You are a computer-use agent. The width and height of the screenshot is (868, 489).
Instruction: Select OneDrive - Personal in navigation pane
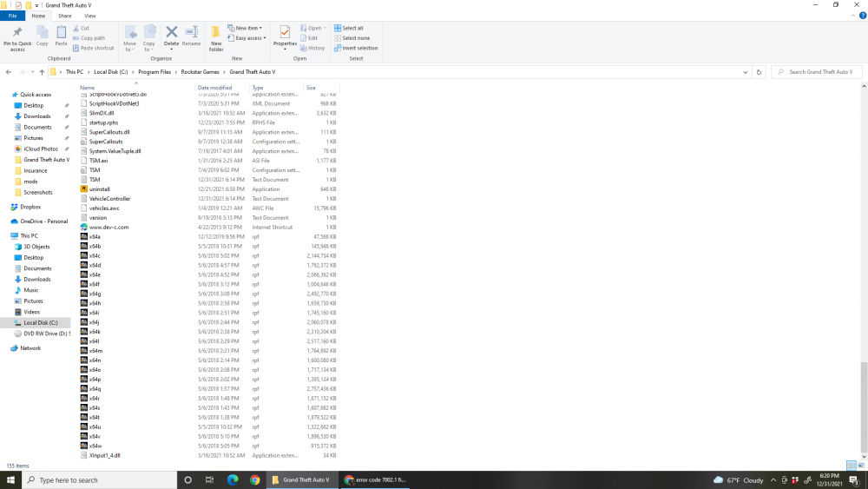43,221
